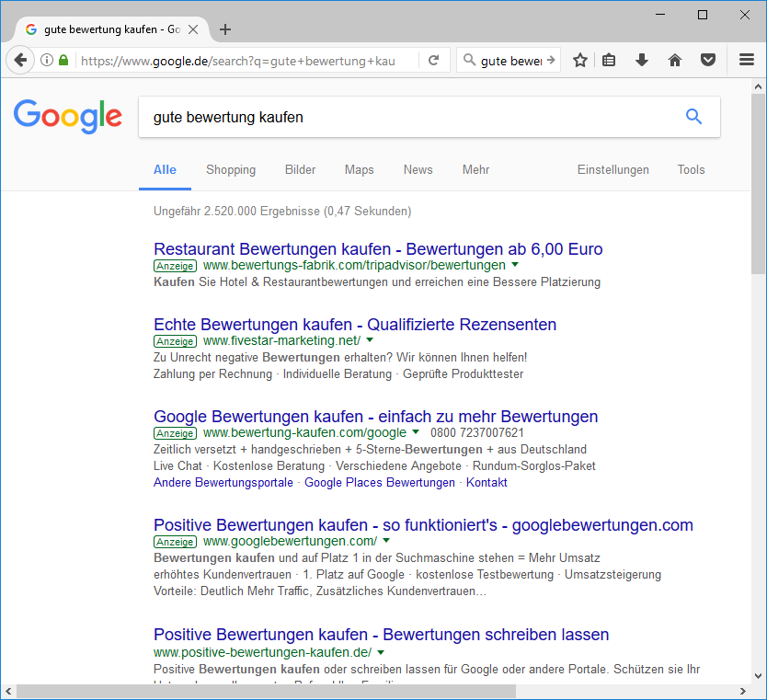Open the Firefox hamburger menu
The width and height of the screenshot is (767, 700).
(747, 60)
